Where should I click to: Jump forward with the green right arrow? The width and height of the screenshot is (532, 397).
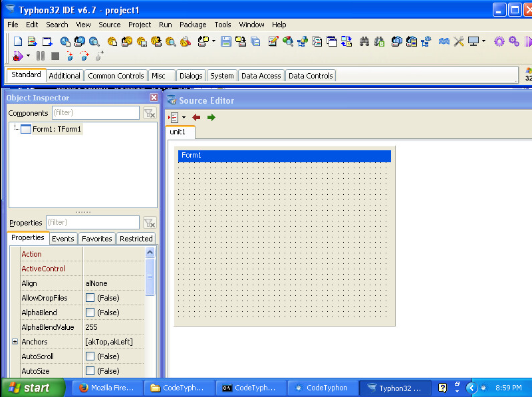211,117
